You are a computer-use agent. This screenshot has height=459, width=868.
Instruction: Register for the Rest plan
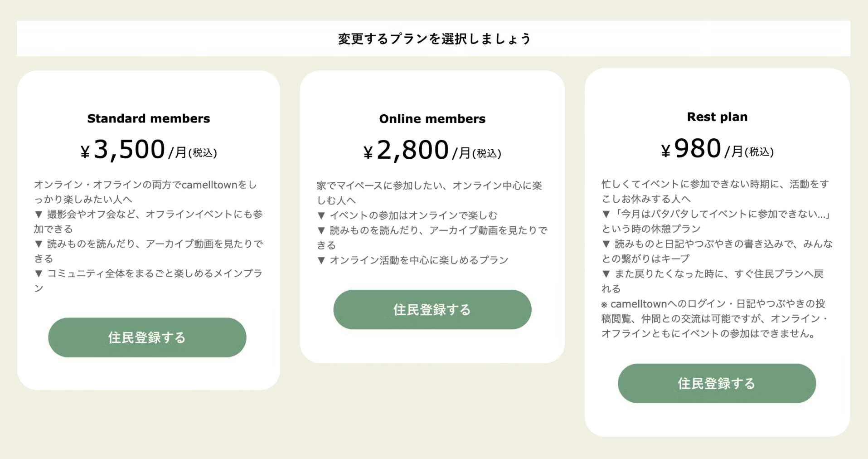(x=716, y=383)
